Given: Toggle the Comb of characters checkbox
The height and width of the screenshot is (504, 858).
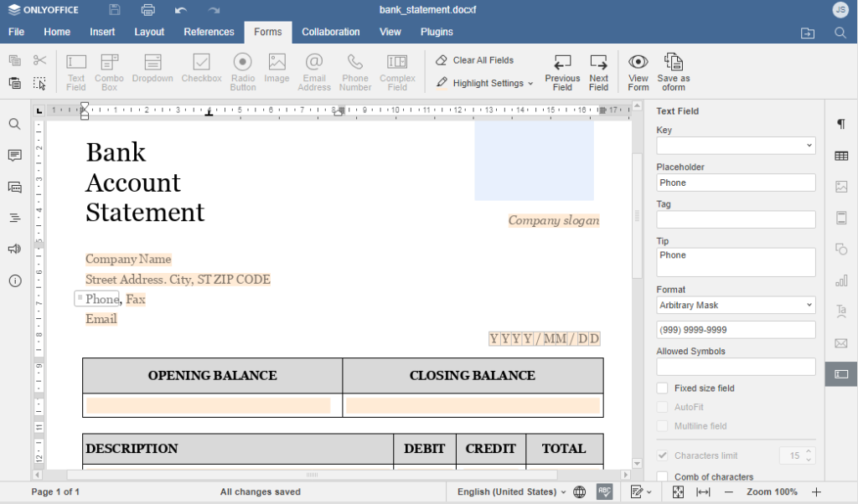Looking at the screenshot, I should click(x=661, y=476).
